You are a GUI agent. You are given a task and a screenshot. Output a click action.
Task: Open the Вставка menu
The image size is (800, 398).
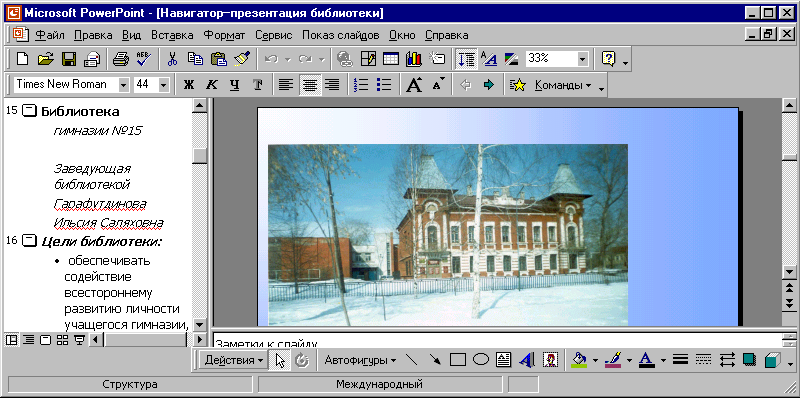[x=172, y=35]
